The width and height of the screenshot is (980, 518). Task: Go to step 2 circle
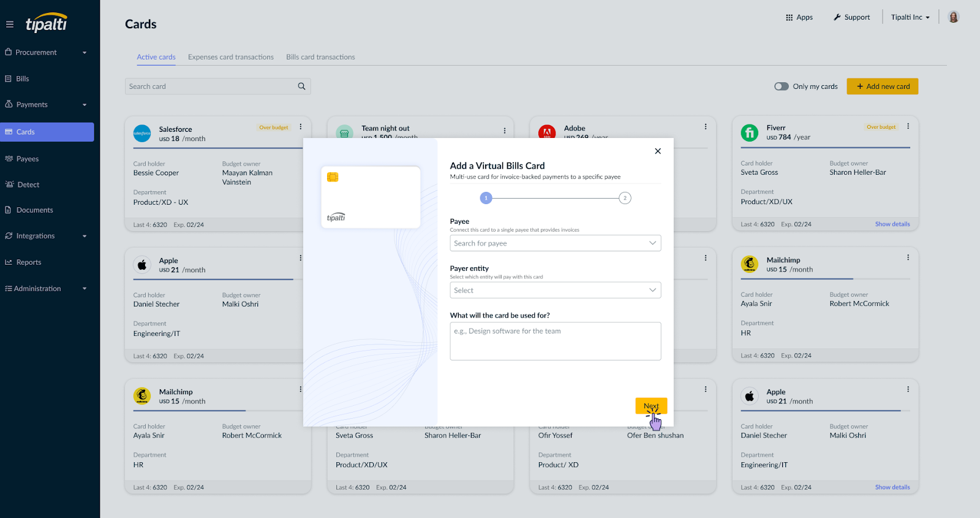(625, 198)
